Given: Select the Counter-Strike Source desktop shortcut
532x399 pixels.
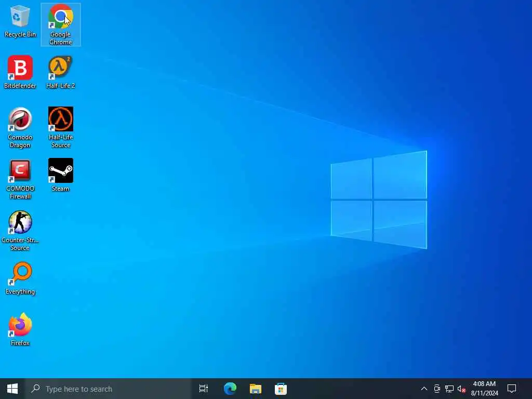Looking at the screenshot, I should pyautogui.click(x=20, y=231).
